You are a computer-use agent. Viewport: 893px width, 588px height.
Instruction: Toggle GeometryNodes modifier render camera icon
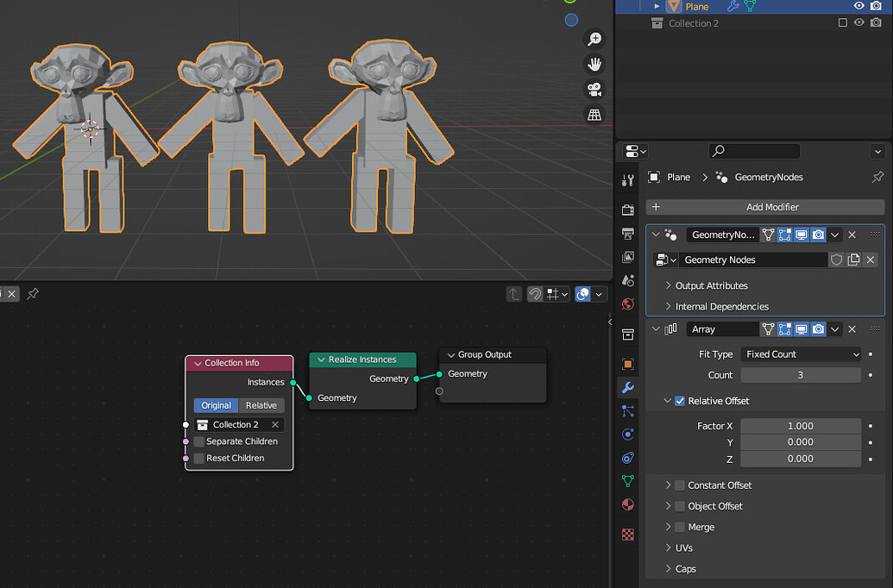819,235
